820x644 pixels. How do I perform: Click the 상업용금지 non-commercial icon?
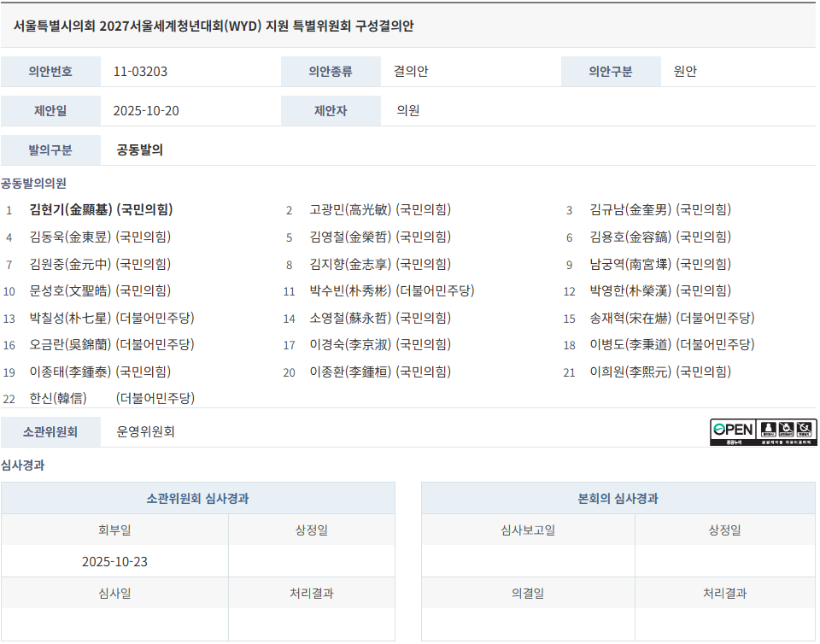point(787,430)
